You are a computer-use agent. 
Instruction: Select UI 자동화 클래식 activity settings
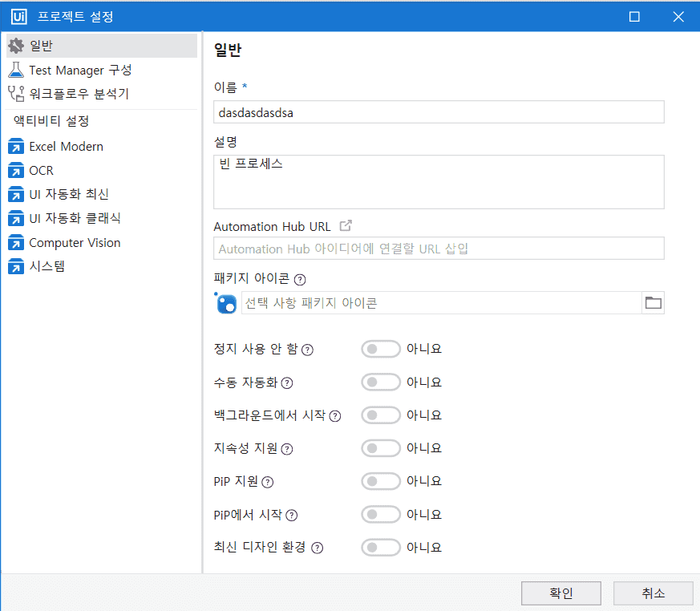[102, 219]
